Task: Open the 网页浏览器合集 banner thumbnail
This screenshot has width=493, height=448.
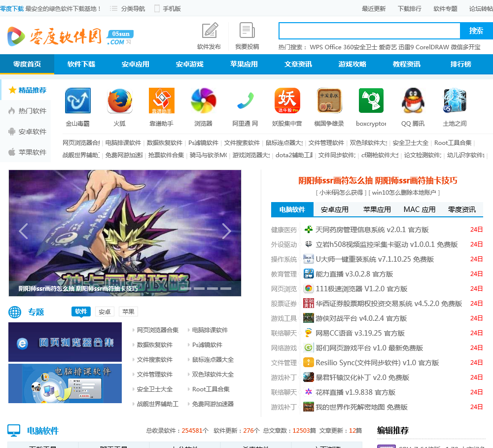Action: (x=65, y=342)
